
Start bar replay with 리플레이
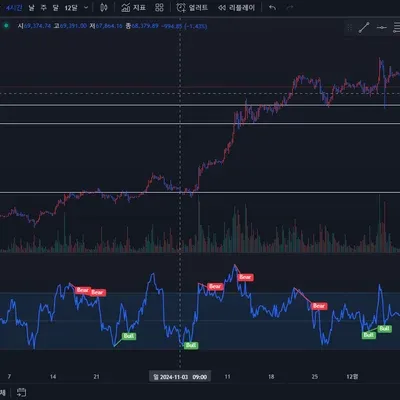tap(236, 7)
